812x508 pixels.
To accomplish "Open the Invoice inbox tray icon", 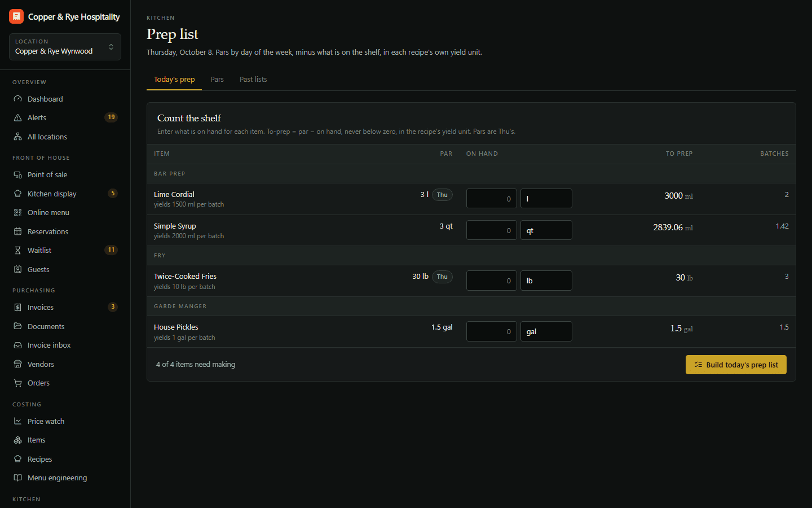I will coord(17,345).
